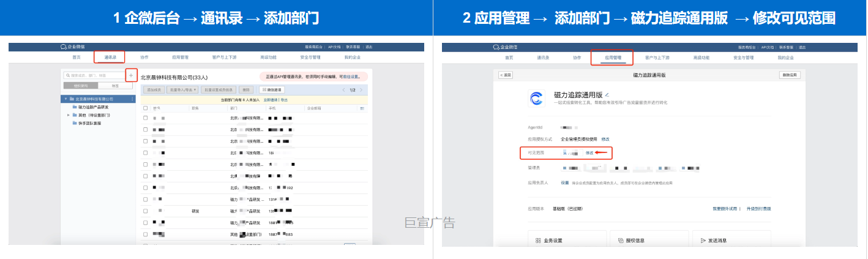Click 修改 next to 可见范围
The width and height of the screenshot is (868, 259).
pos(589,153)
